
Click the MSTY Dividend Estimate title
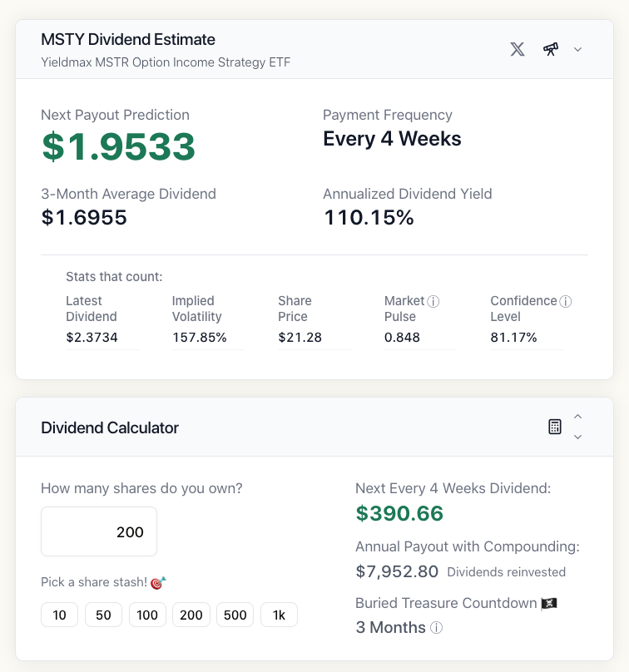click(x=128, y=39)
